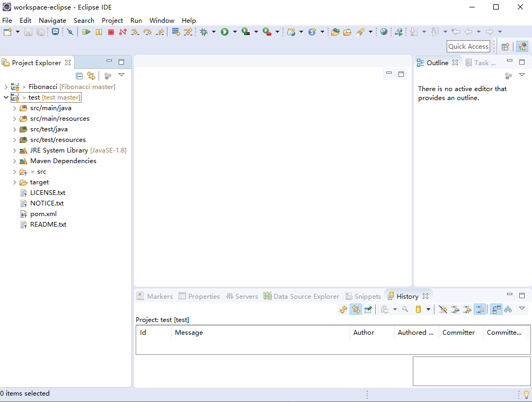Click the Step Over icon
Image resolution: width=532 pixels, height=402 pixels.
click(x=147, y=32)
